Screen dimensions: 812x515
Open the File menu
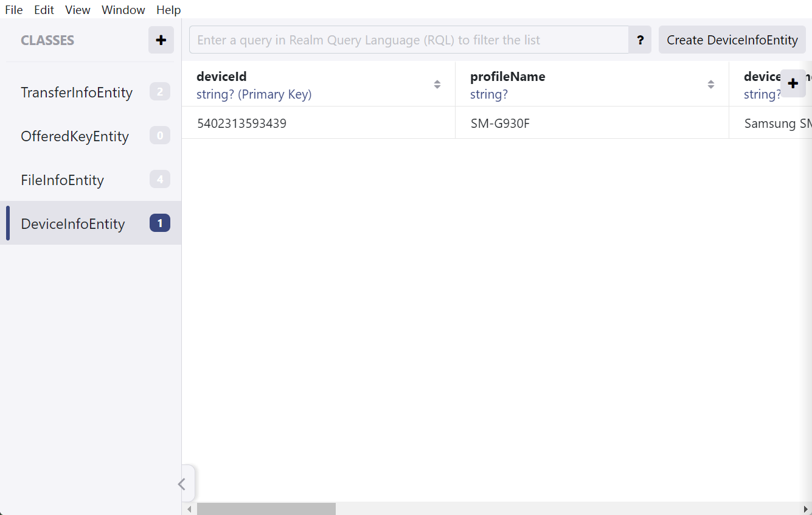(x=14, y=10)
